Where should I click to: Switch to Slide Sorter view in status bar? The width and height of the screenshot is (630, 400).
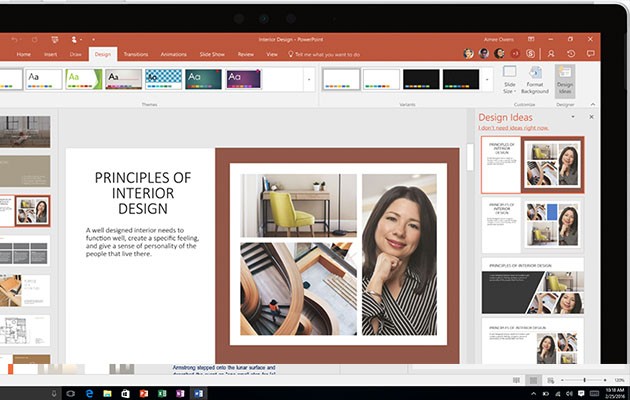tap(533, 380)
